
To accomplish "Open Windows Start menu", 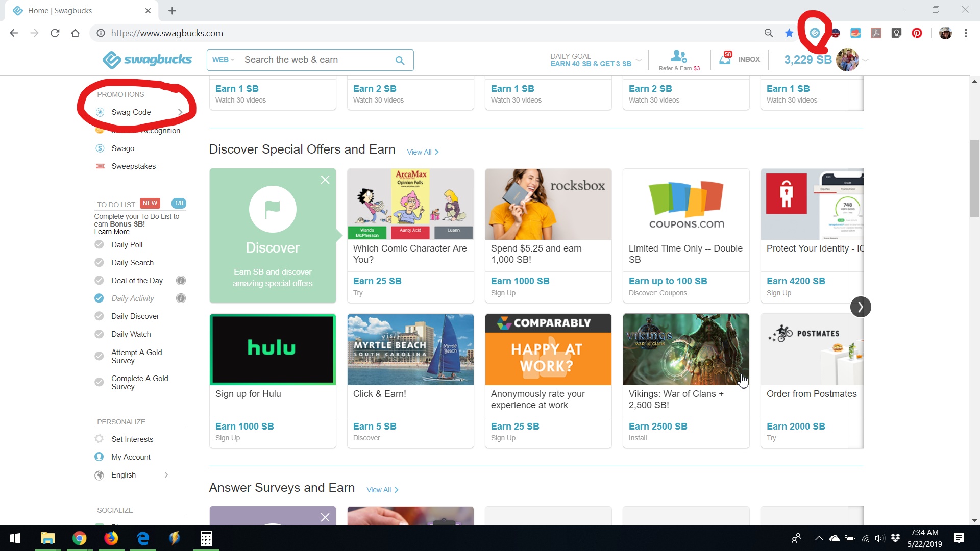I will (x=15, y=538).
